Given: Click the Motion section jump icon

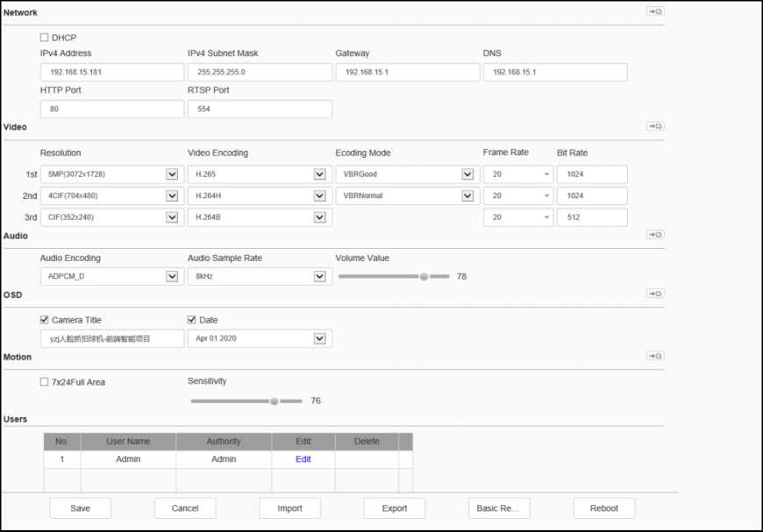Looking at the screenshot, I should pyautogui.click(x=655, y=356).
